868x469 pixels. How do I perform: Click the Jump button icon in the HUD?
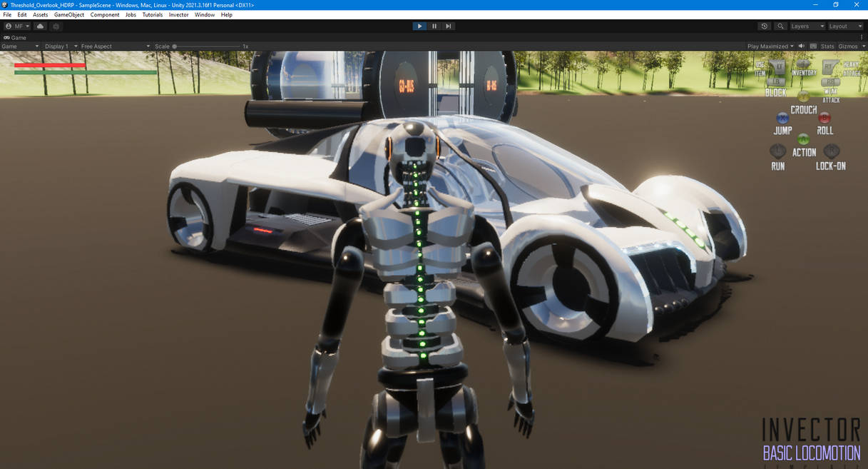(782, 118)
